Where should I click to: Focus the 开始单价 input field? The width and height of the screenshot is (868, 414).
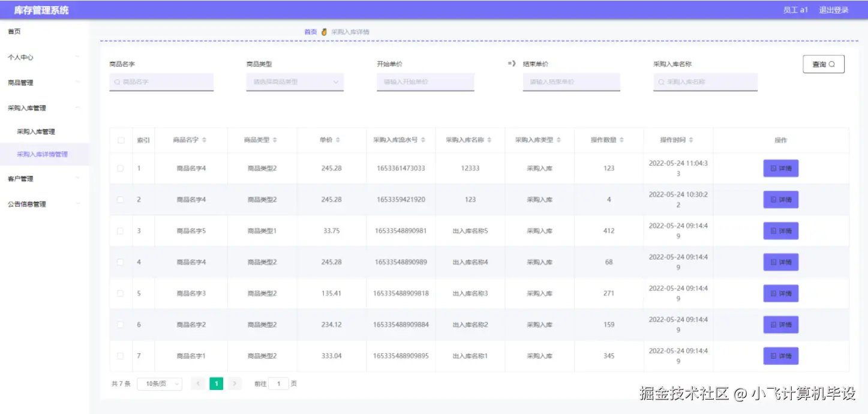point(425,82)
